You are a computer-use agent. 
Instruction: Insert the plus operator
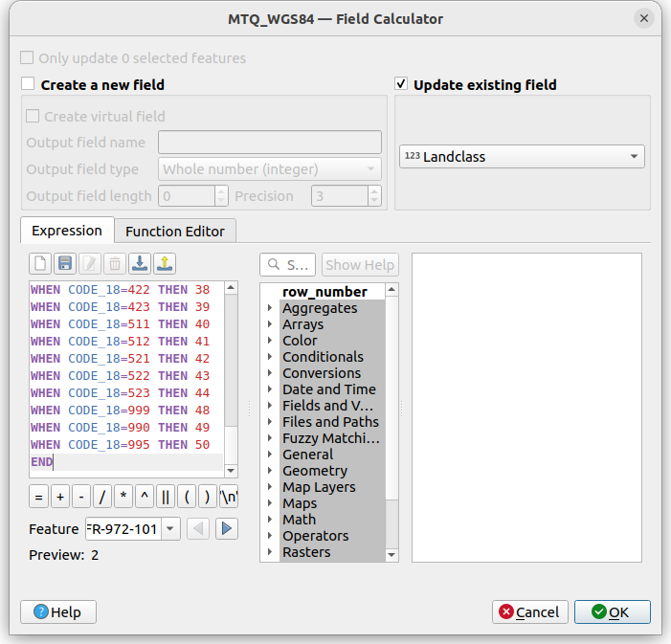pos(60,497)
